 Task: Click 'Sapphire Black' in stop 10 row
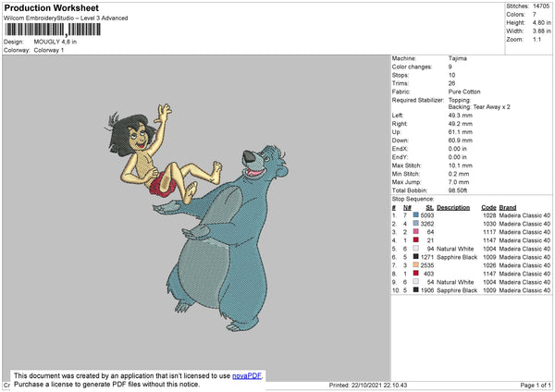point(457,290)
